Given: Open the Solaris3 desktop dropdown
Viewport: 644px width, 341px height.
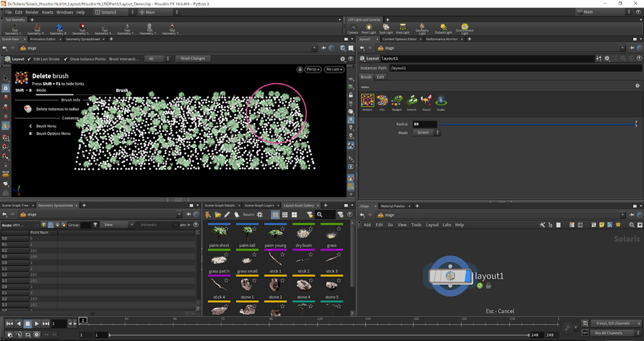Looking at the screenshot, I should pyautogui.click(x=114, y=12).
